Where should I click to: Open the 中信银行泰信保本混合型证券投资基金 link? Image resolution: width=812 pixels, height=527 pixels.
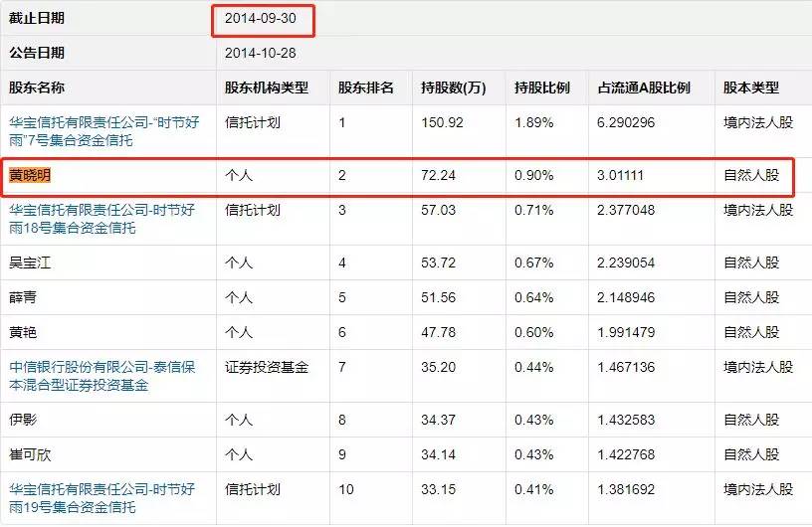pyautogui.click(x=102, y=376)
